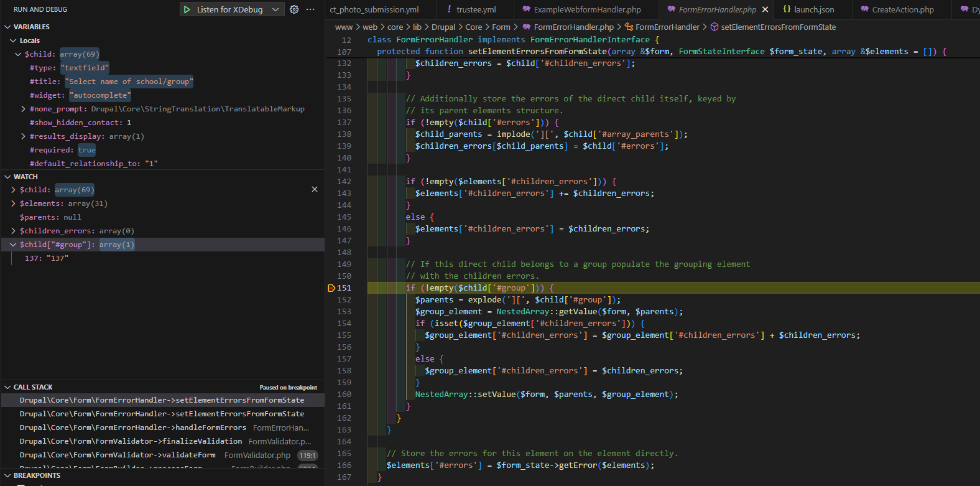Screen dimensions: 980x486
Task: Open launch.json via gear icon
Action: point(294,9)
